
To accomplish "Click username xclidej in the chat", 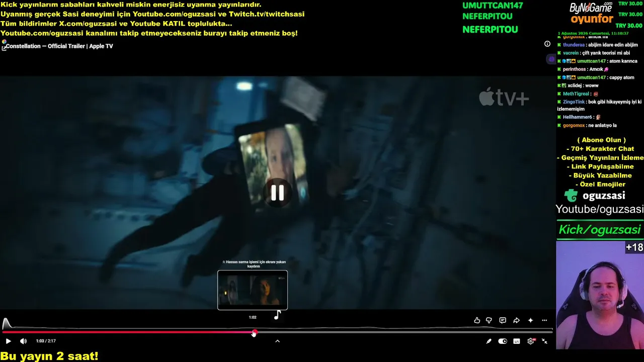I will point(576,86).
